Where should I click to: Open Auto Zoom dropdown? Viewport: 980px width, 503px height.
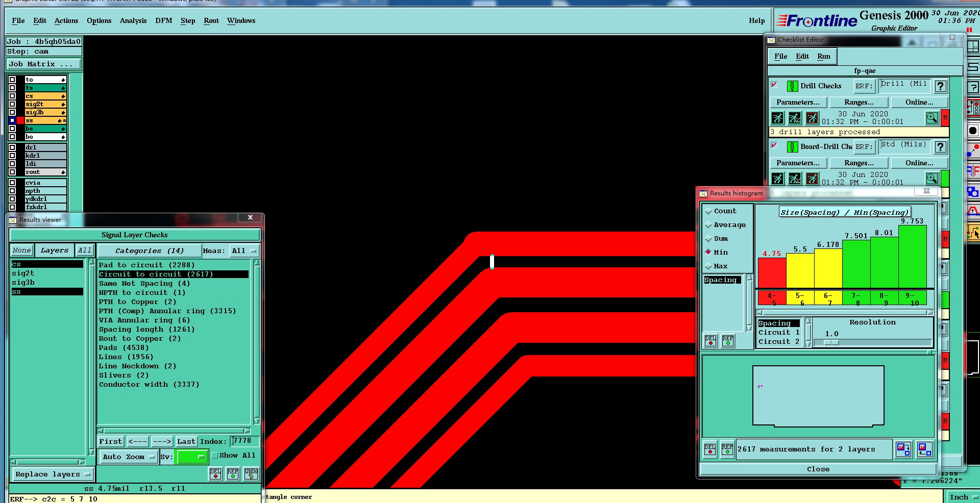coord(129,457)
